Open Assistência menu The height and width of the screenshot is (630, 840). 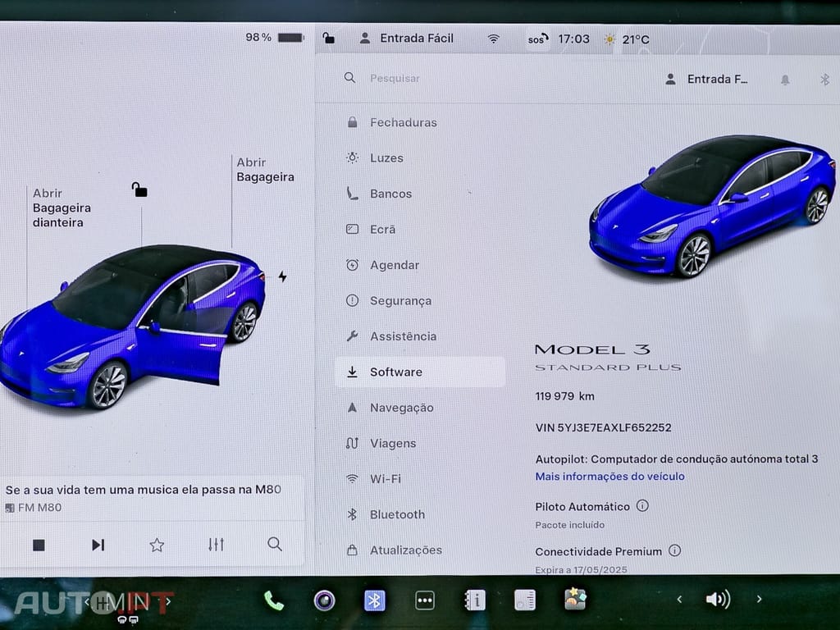tap(403, 336)
